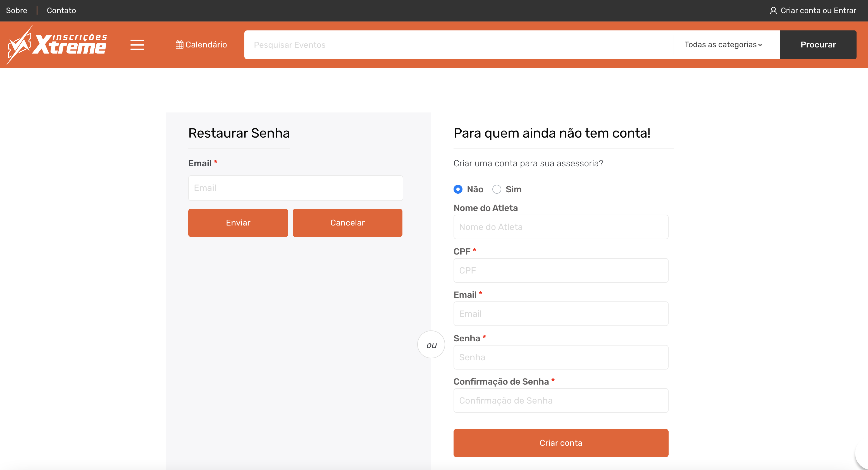This screenshot has width=868, height=470.
Task: Click the Restaurar Senha Email field
Action: pos(295,188)
